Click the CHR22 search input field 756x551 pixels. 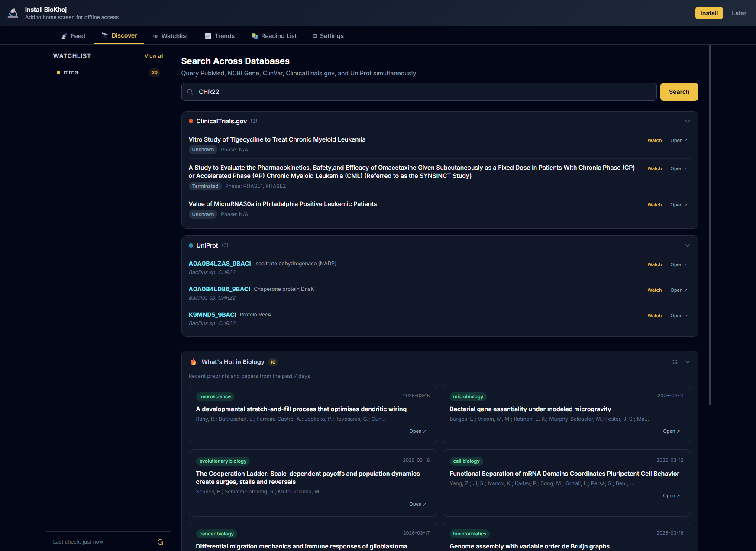coord(424,92)
